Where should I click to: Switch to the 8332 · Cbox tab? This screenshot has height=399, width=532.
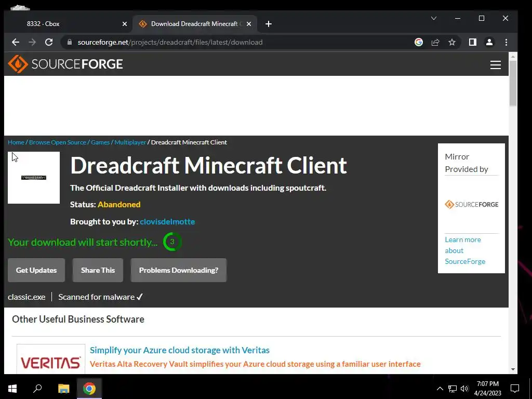click(x=68, y=24)
